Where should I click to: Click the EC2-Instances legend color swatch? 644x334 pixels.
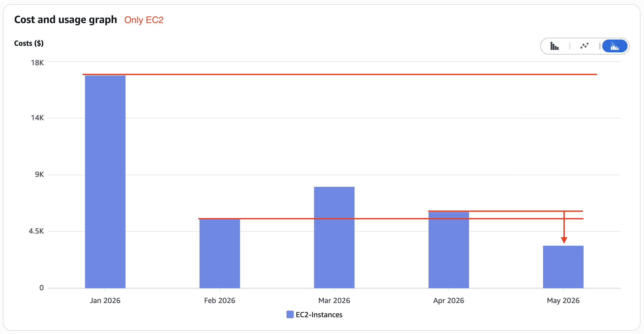[290, 315]
